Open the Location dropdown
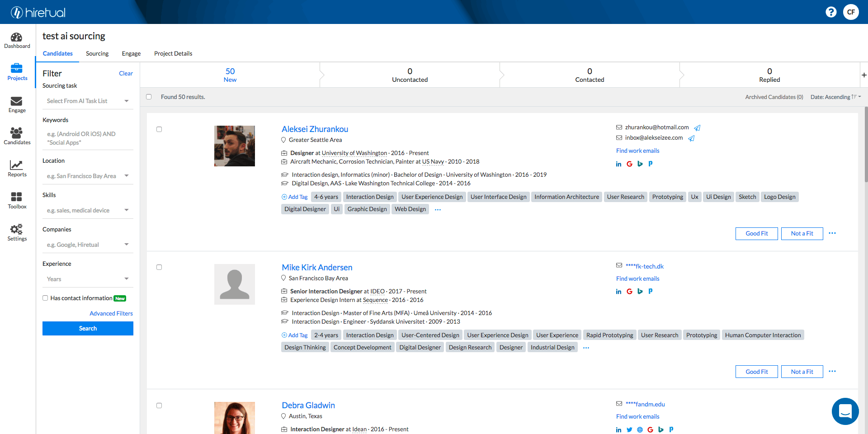This screenshot has height=434, width=868. tap(88, 176)
